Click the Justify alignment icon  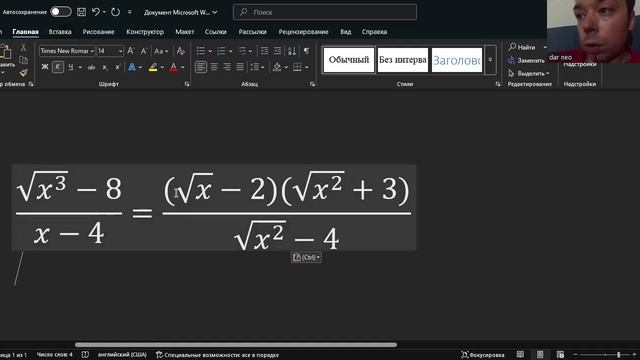click(240, 67)
